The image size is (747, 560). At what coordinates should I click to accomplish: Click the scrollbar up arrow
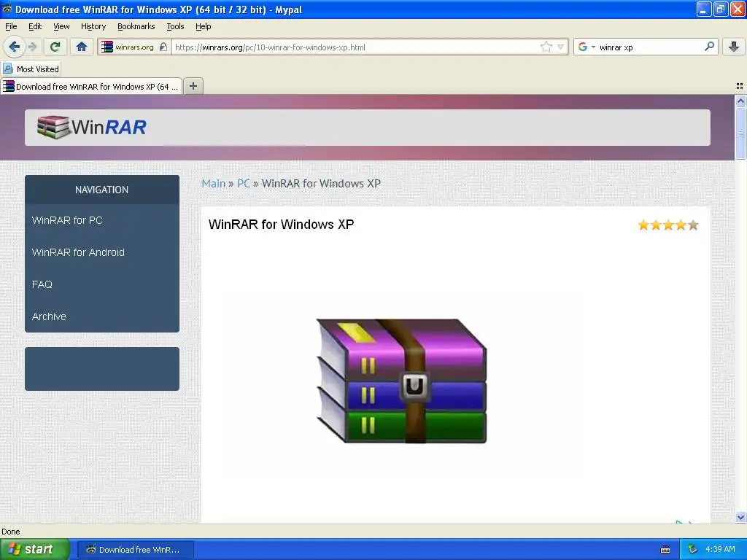(740, 101)
